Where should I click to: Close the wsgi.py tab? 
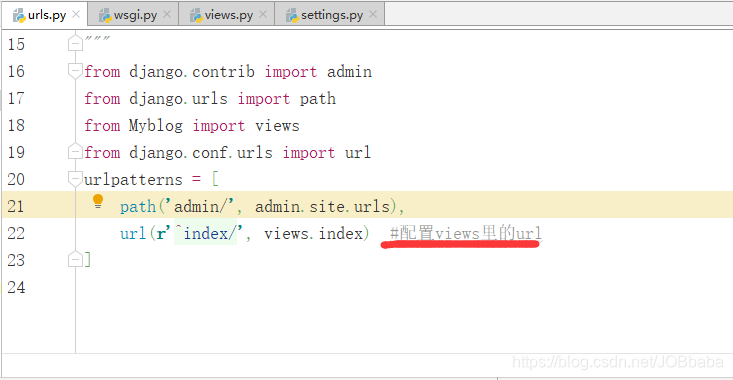pos(167,14)
